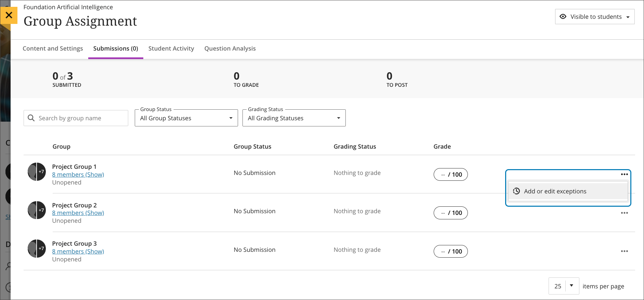Show the 8 members of Project Group 3
644x300 pixels.
click(x=78, y=251)
